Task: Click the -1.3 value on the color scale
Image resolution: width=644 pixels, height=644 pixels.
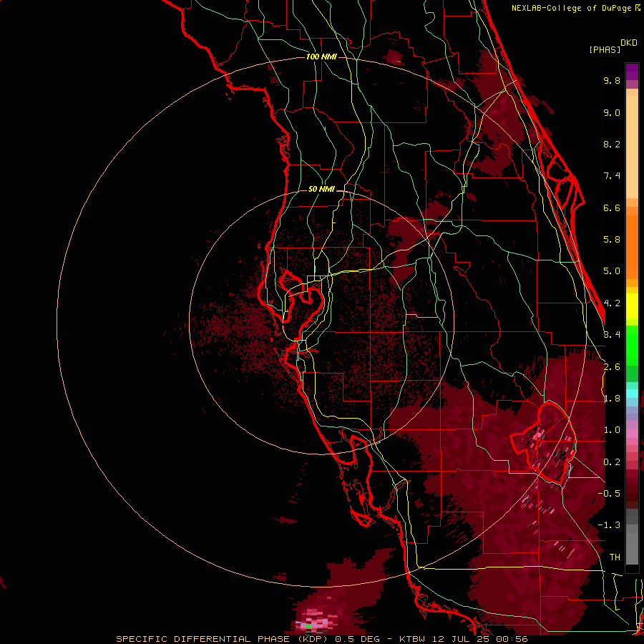Action: tap(609, 526)
